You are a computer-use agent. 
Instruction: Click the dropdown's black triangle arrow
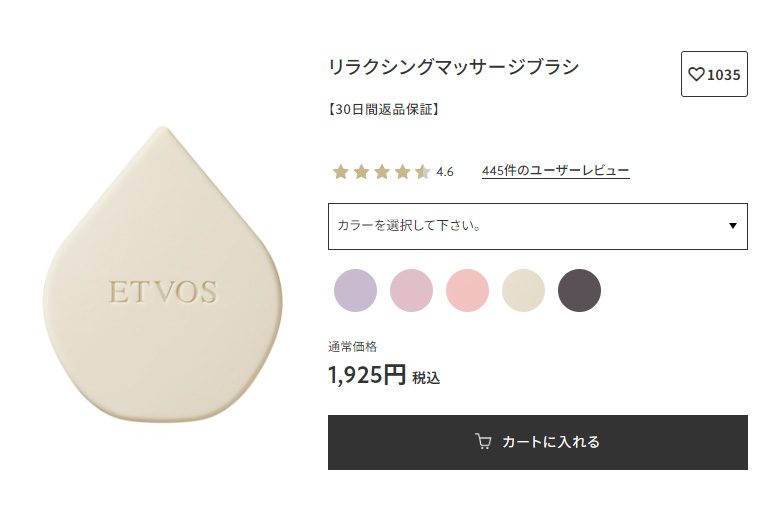click(733, 226)
